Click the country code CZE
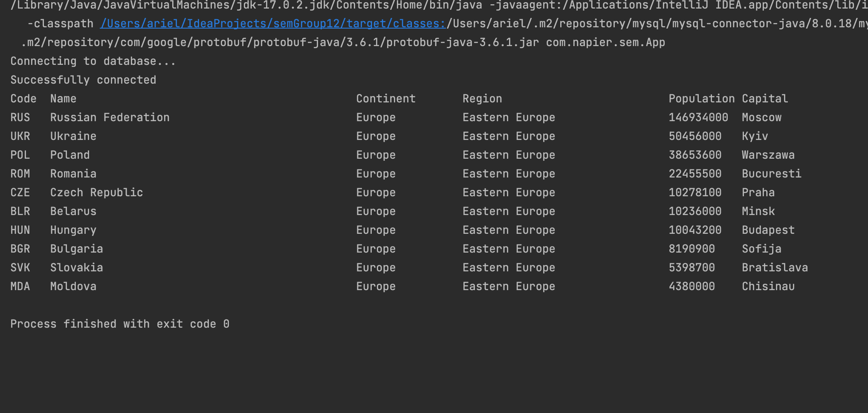 [x=20, y=192]
